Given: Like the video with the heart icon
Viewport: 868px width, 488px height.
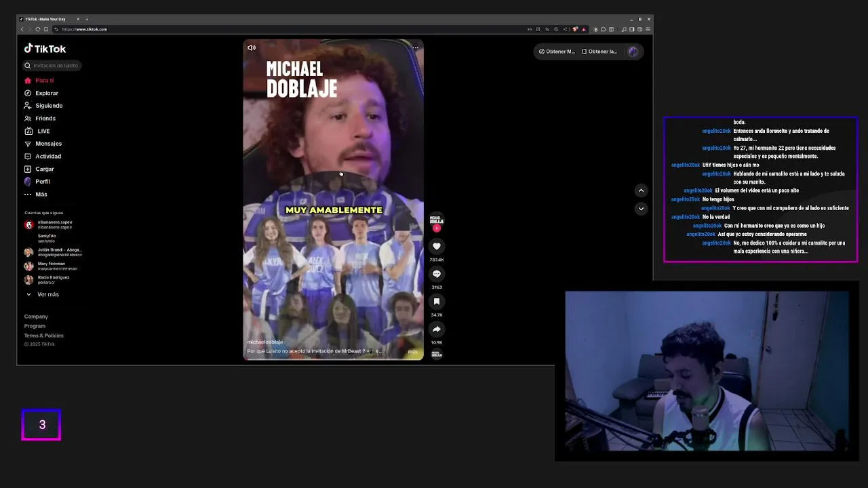Looking at the screenshot, I should (437, 247).
